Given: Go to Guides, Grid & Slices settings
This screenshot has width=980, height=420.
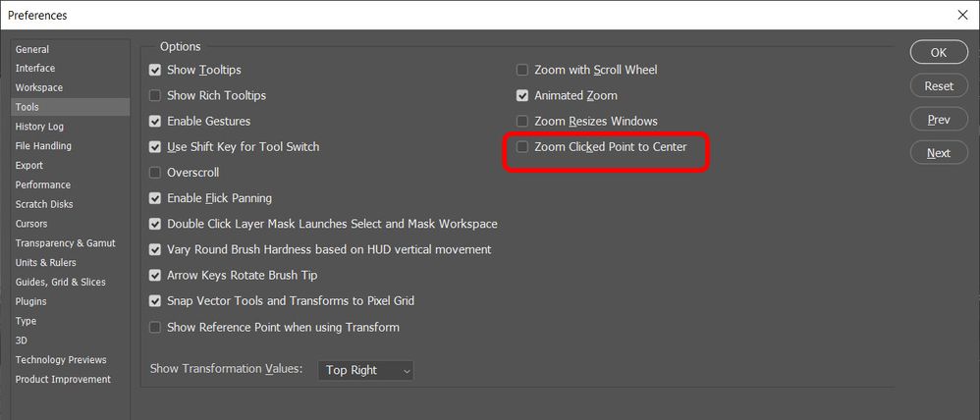Looking at the screenshot, I should (x=61, y=282).
